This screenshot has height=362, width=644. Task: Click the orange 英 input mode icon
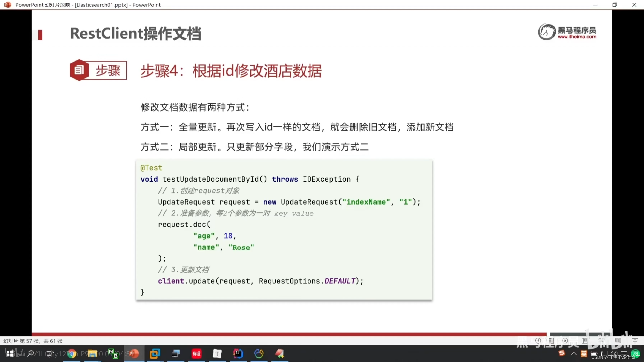(x=584, y=353)
